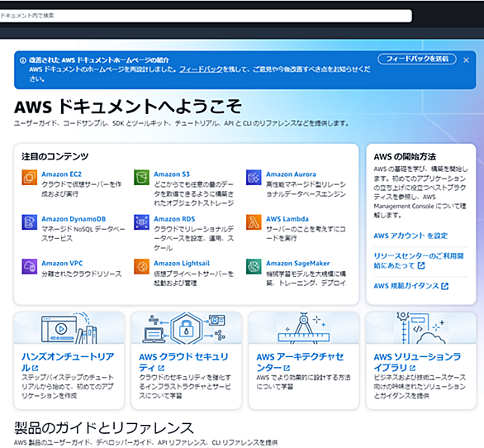Click the AWS の開始方法 panel heading
Image resolution: width=484 pixels, height=448 pixels.
405,157
